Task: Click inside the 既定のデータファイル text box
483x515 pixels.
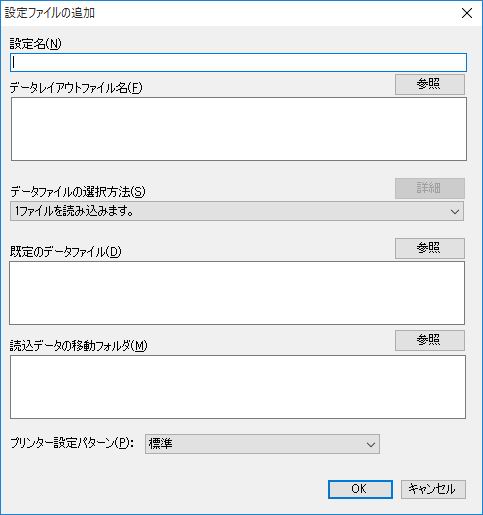Action: click(x=237, y=293)
